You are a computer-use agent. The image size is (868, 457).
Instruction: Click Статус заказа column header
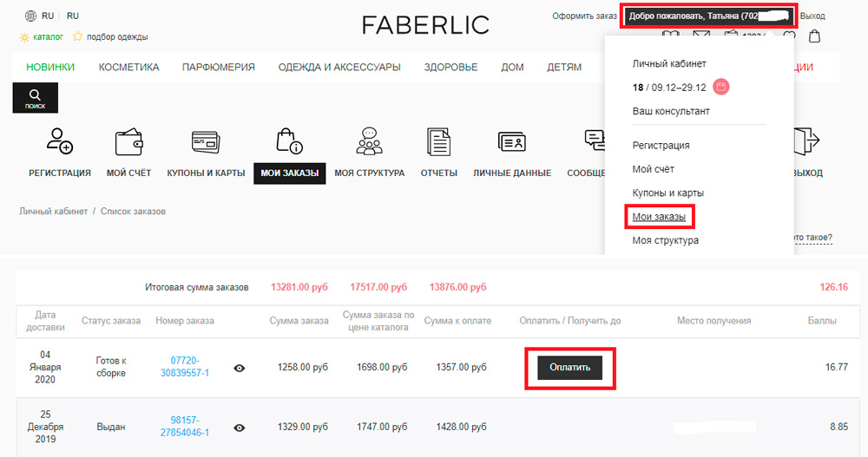[x=111, y=321]
